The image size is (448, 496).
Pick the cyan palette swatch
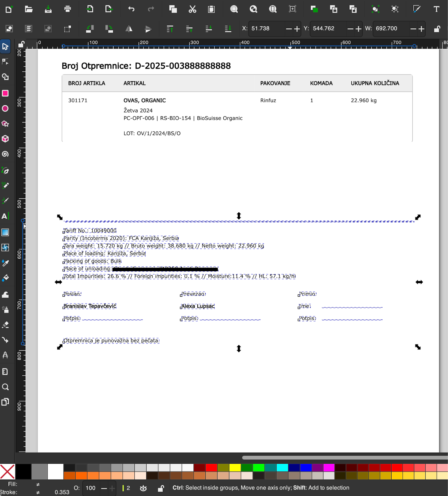click(282, 467)
